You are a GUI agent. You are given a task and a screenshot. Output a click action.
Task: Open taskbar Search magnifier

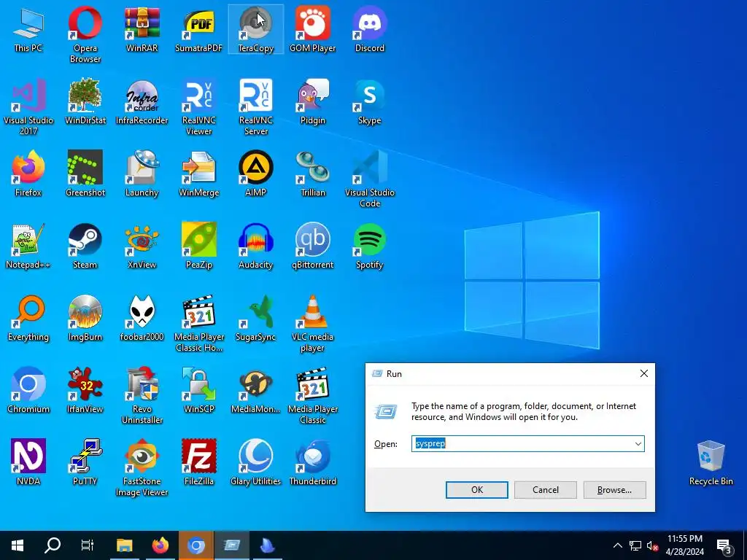coord(53,545)
